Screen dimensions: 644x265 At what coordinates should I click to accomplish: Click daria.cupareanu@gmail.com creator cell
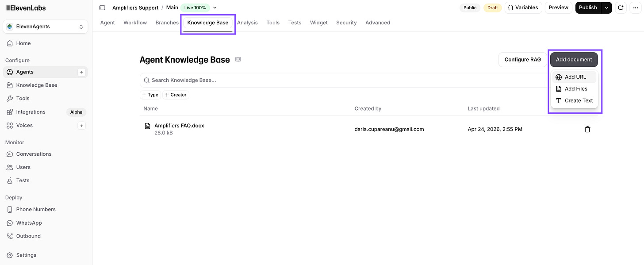(389, 129)
